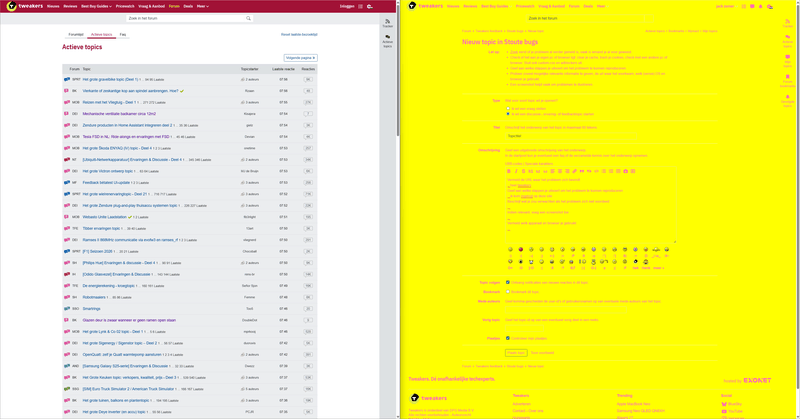Screen dimensions: 800x419
Task: Click Reset laatste bezoektijd link
Action: click(x=299, y=35)
